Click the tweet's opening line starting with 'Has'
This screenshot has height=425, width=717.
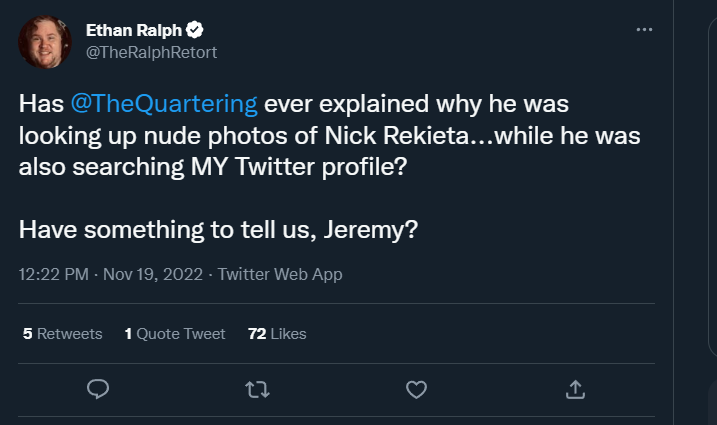40,105
